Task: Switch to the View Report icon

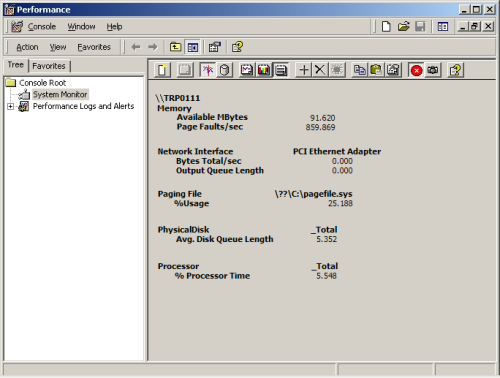Action: click(x=281, y=70)
